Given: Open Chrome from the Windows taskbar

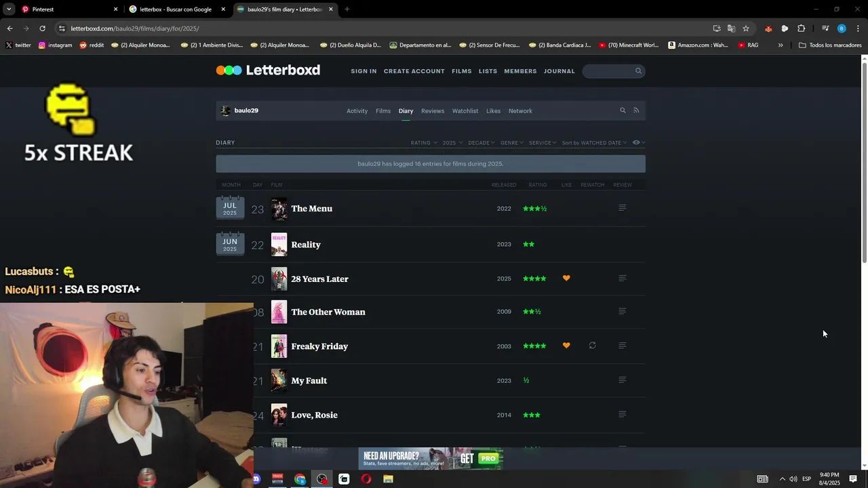Looking at the screenshot, I should point(300,479).
